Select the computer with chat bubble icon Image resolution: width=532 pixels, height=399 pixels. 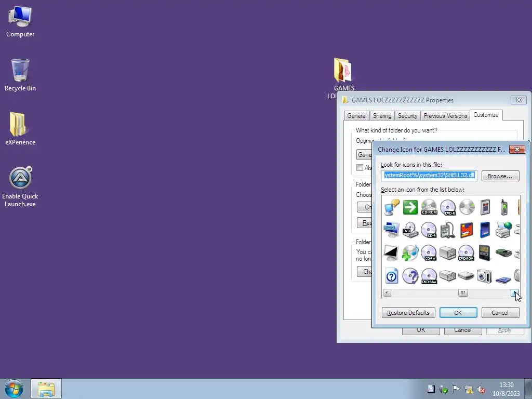click(x=391, y=207)
